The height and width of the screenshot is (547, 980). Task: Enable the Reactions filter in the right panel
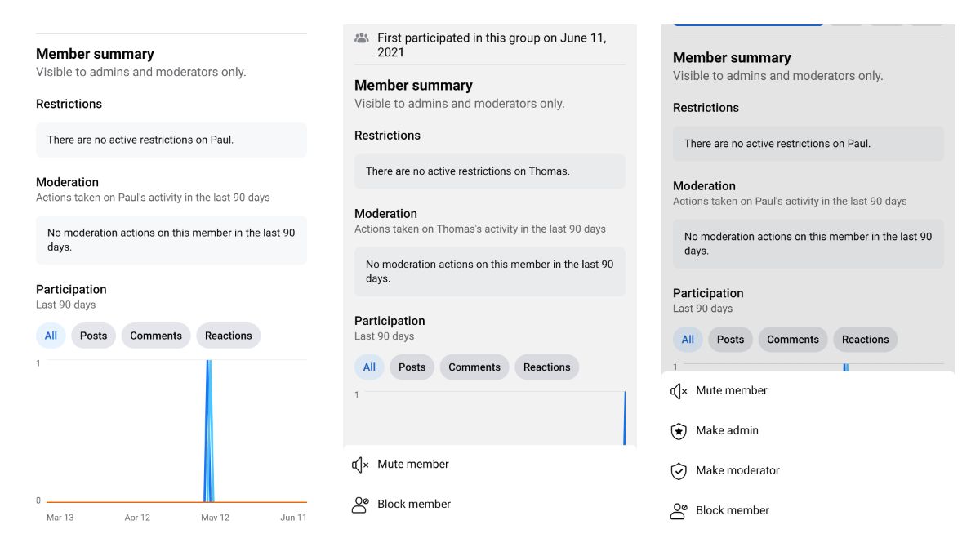pos(865,340)
